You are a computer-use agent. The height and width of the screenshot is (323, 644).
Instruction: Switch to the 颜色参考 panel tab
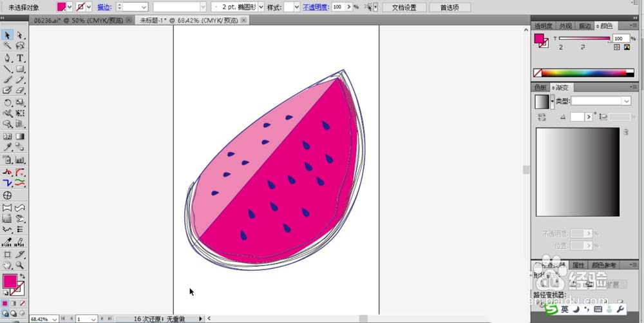603,266
